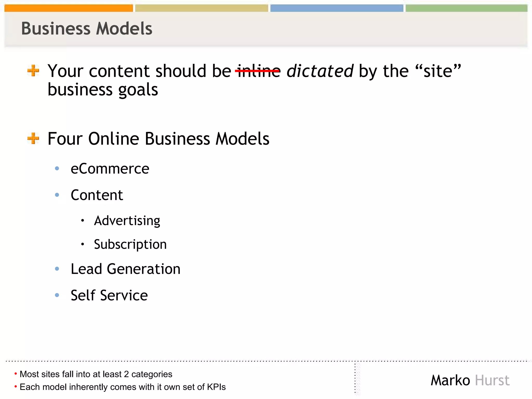This screenshot has width=532, height=399.
Task: Select the 'Self Service' bullet item
Action: (x=109, y=295)
